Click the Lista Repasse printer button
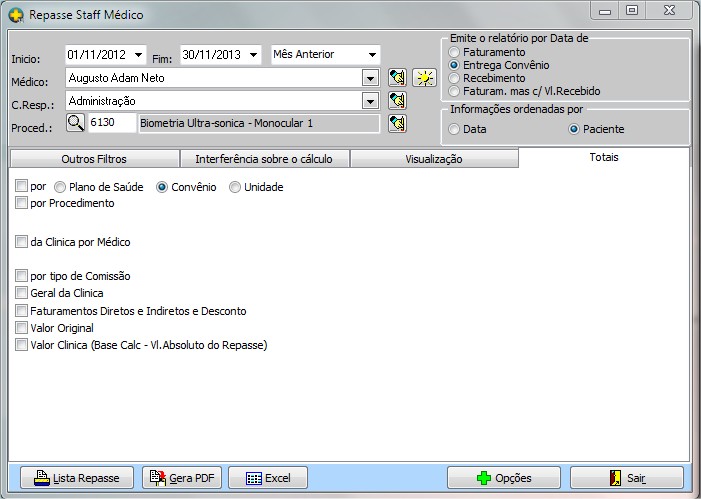701x499 pixels. point(77,478)
